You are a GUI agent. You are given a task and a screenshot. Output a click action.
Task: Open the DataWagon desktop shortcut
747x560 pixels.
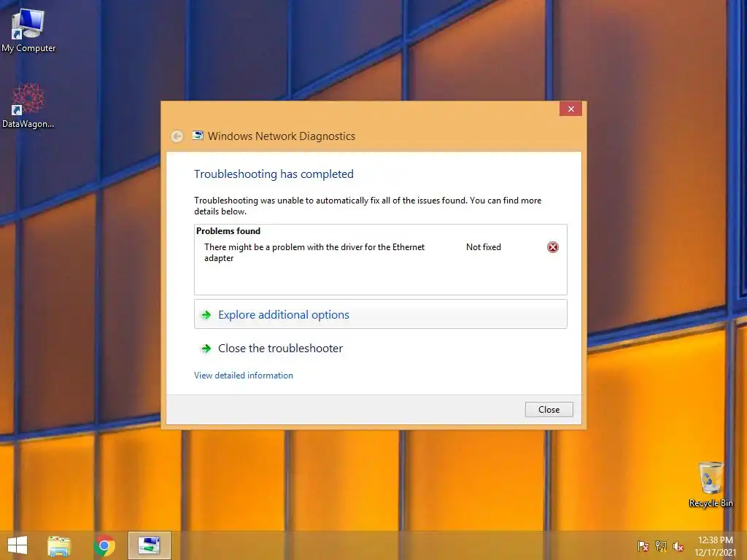pyautogui.click(x=28, y=106)
